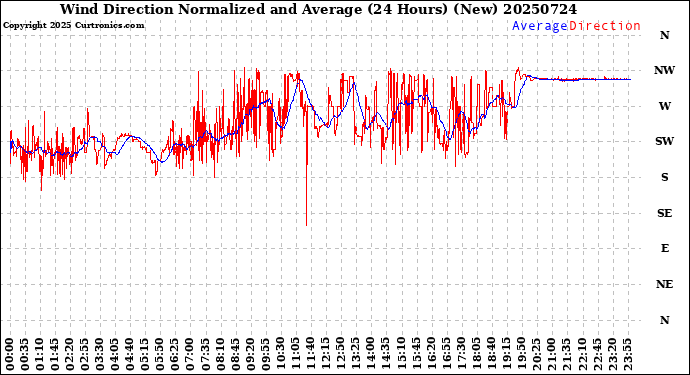Click the 23:20 time axis label
Image resolution: width=690 pixels, height=375 pixels.
(612, 354)
